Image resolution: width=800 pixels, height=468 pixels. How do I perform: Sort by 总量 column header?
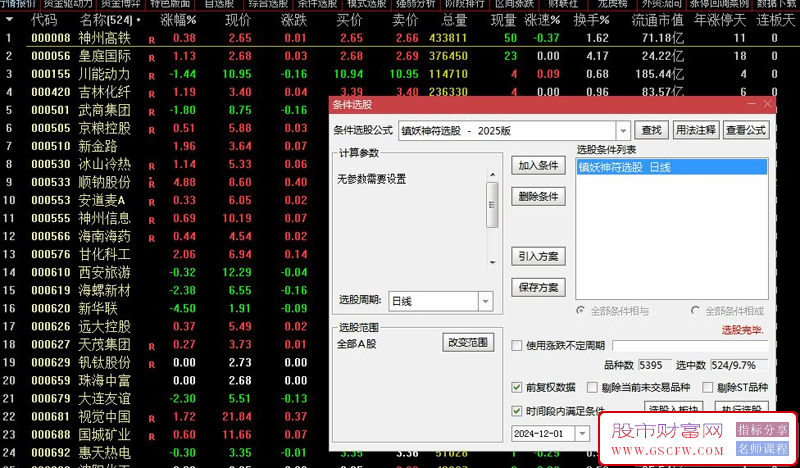click(x=455, y=20)
